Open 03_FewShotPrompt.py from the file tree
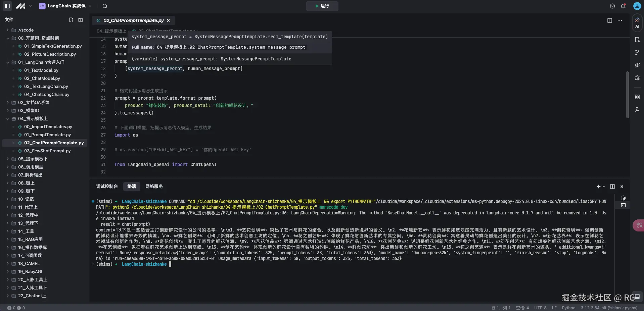 (x=47, y=151)
